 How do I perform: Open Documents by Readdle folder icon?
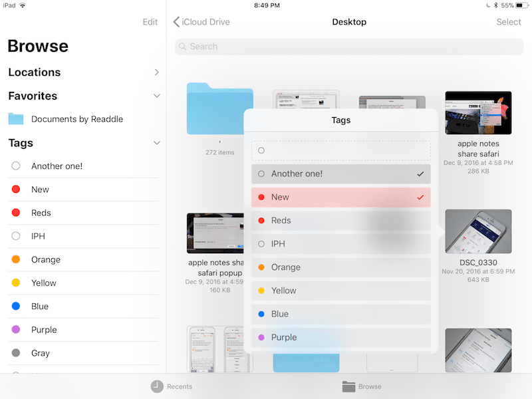coord(16,119)
